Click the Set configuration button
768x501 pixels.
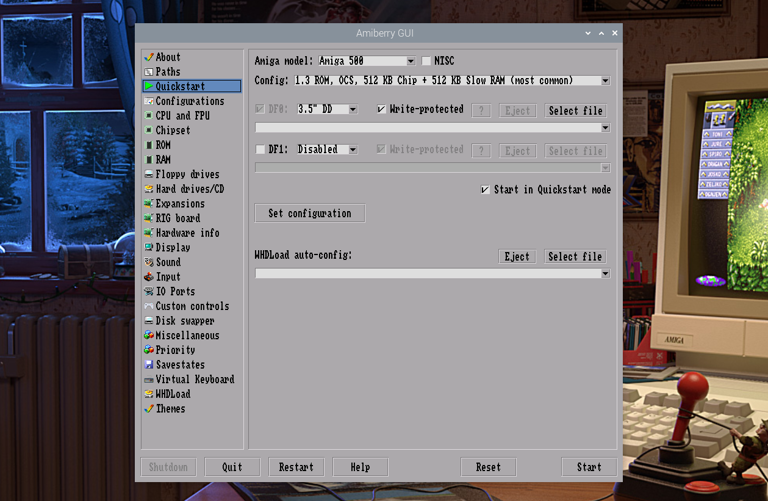click(310, 213)
